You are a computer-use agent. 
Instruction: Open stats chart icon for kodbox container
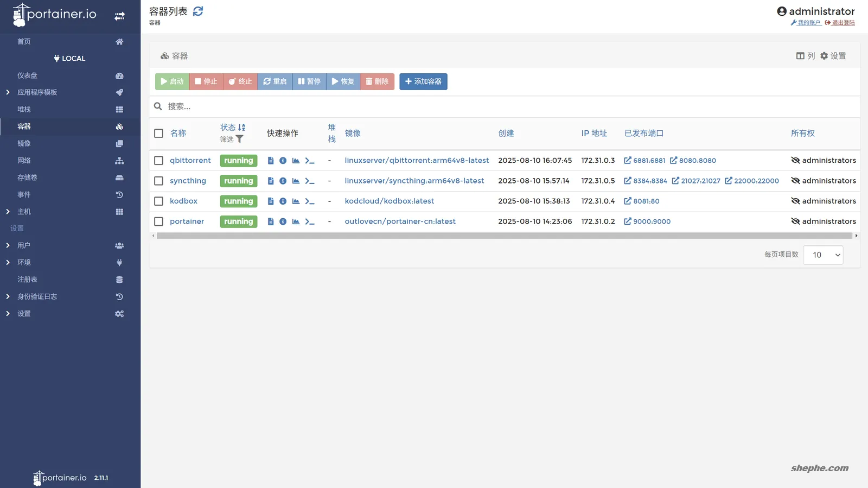[296, 201]
